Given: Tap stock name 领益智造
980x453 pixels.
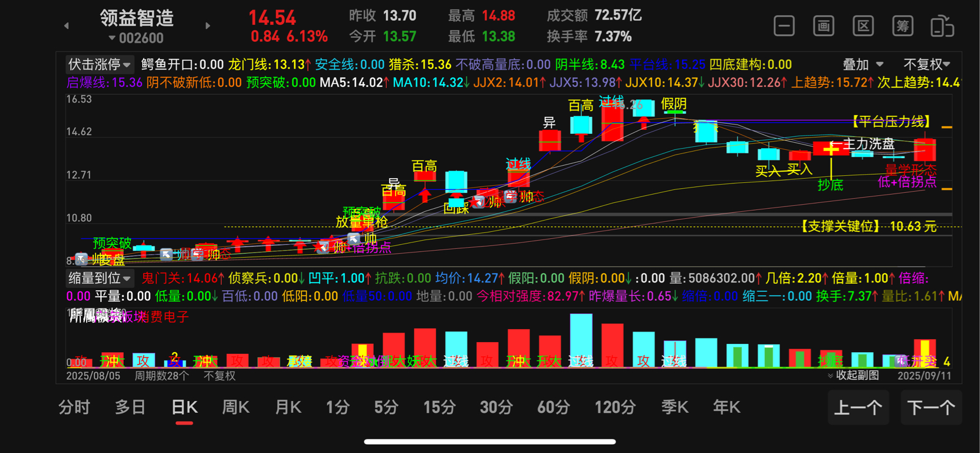Looking at the screenshot, I should coord(137,18).
